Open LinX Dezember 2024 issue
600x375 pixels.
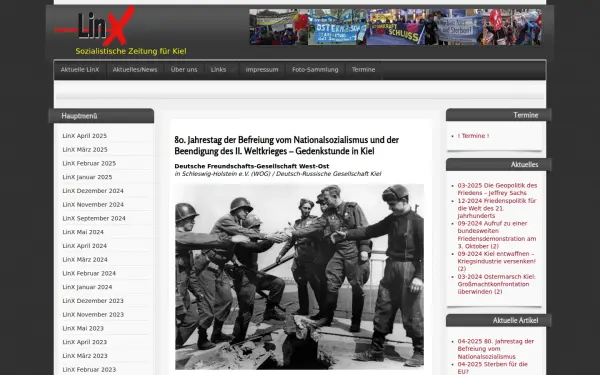93,191
